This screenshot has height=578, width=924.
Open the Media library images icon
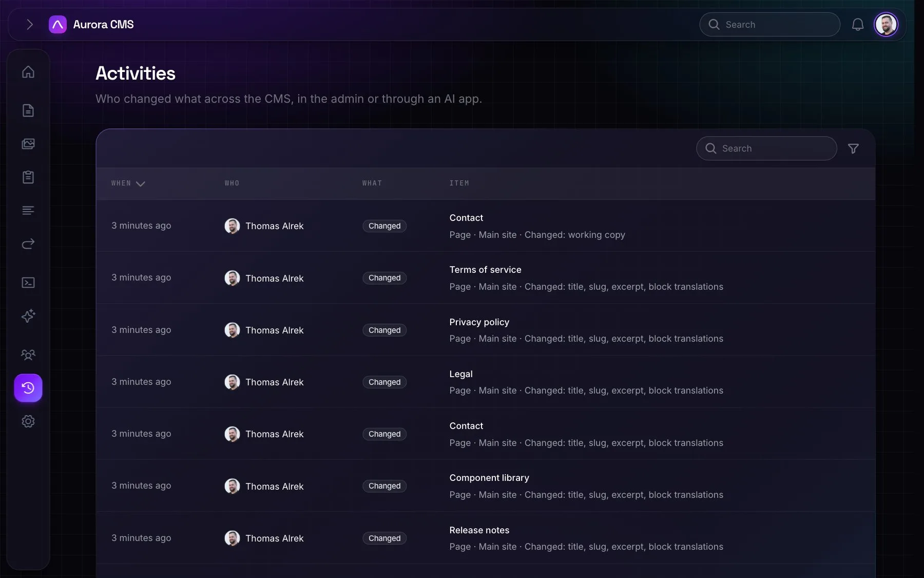(28, 144)
